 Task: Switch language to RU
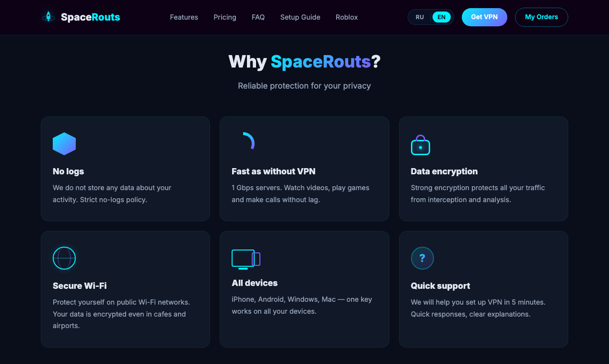420,17
